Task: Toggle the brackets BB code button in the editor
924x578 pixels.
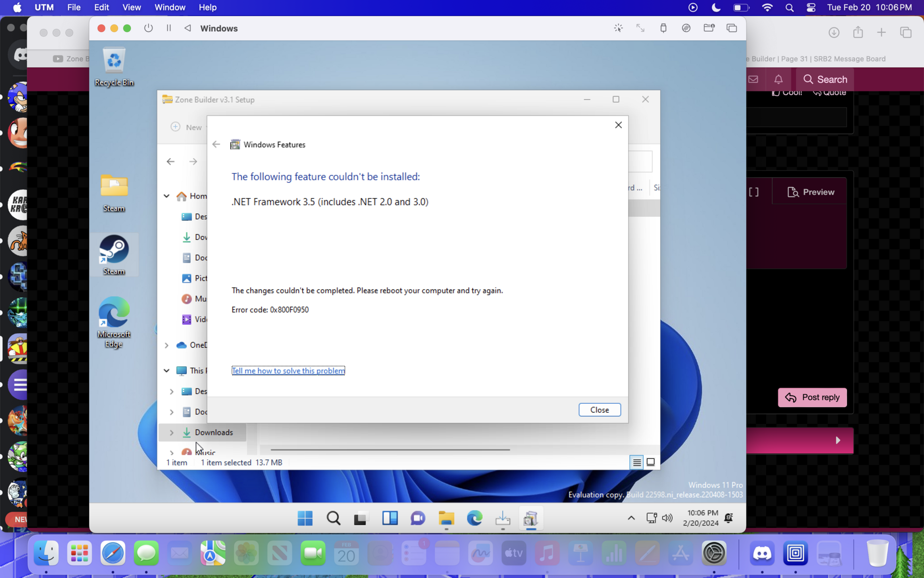Action: (x=754, y=192)
